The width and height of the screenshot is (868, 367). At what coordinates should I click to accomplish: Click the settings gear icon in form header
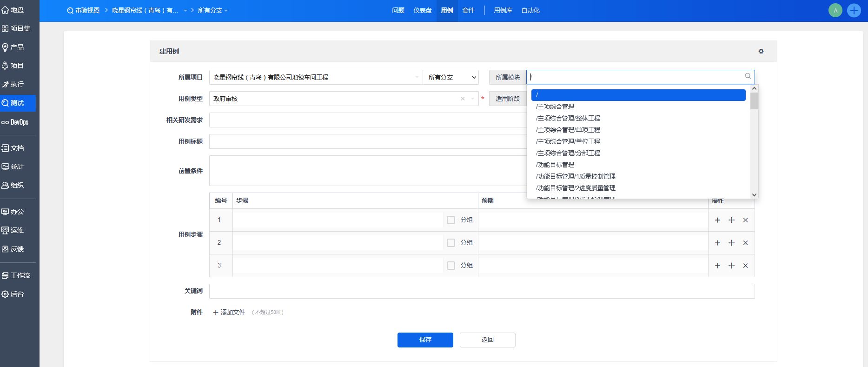(761, 51)
